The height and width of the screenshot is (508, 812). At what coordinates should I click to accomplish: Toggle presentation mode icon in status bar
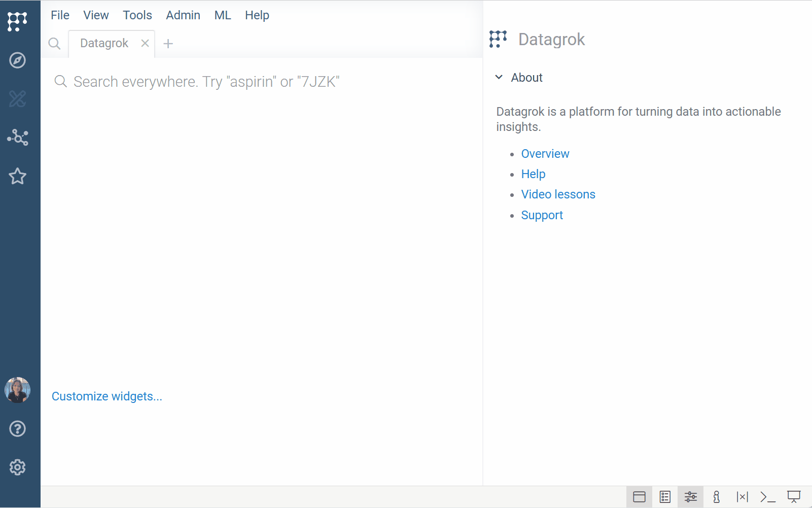794,497
